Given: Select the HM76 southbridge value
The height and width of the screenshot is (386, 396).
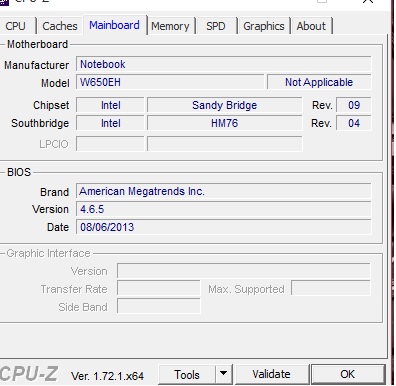Looking at the screenshot, I should [x=225, y=123].
